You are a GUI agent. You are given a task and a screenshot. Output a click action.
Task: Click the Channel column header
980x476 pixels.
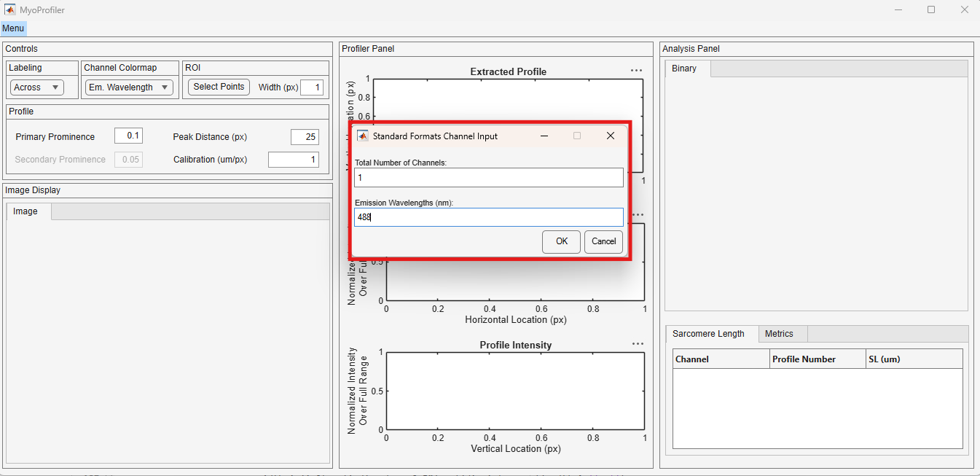point(721,359)
